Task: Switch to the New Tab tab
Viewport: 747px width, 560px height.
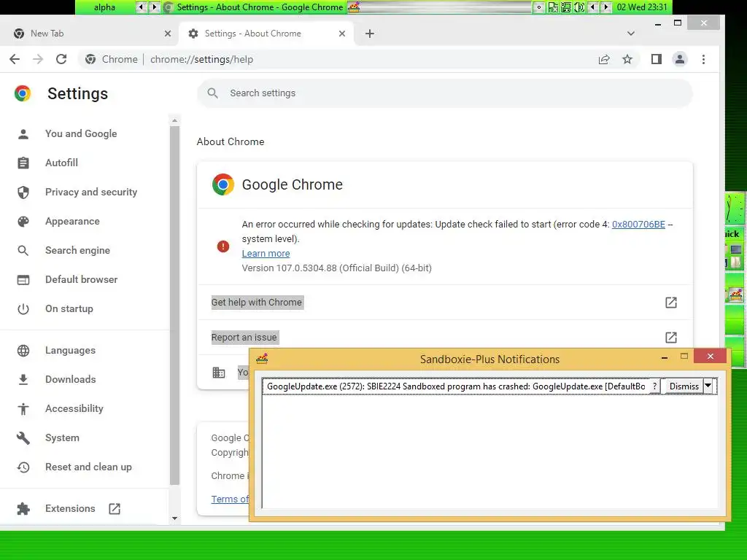Action: (90, 34)
